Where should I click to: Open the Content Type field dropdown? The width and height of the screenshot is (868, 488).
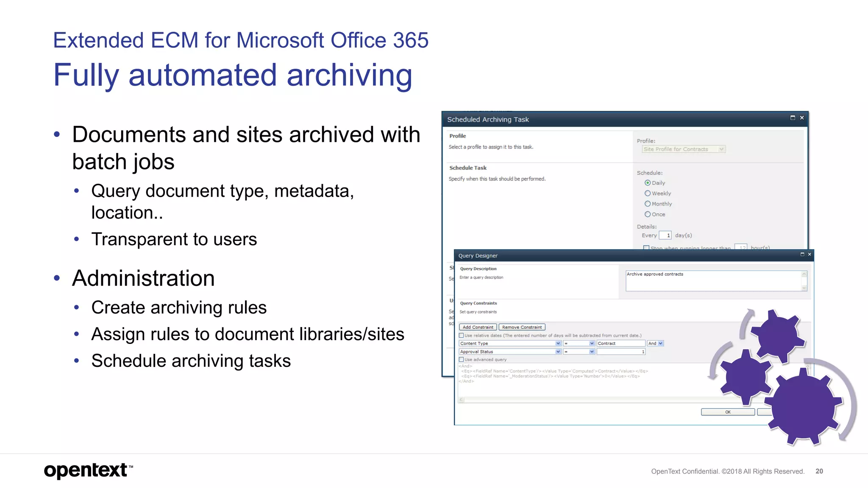click(558, 344)
